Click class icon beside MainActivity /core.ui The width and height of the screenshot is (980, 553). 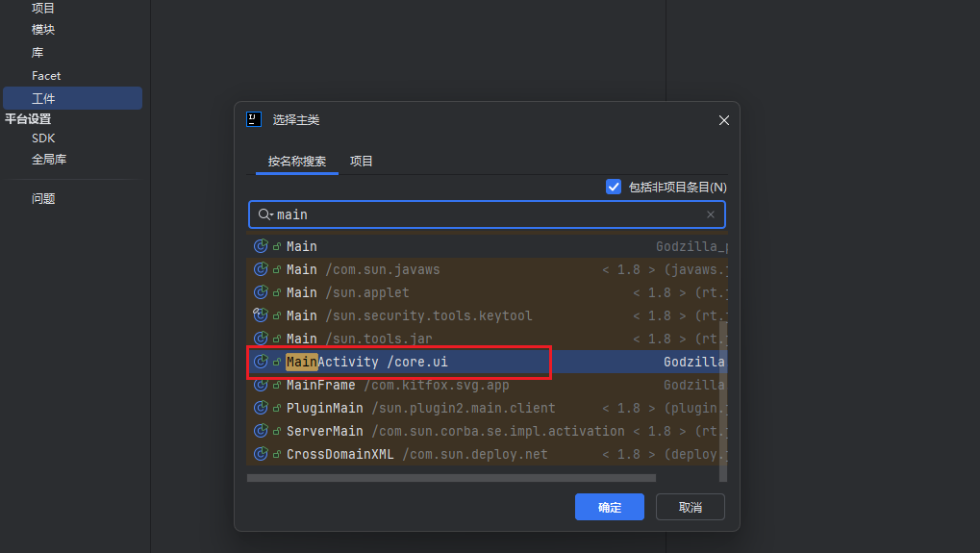click(x=261, y=362)
